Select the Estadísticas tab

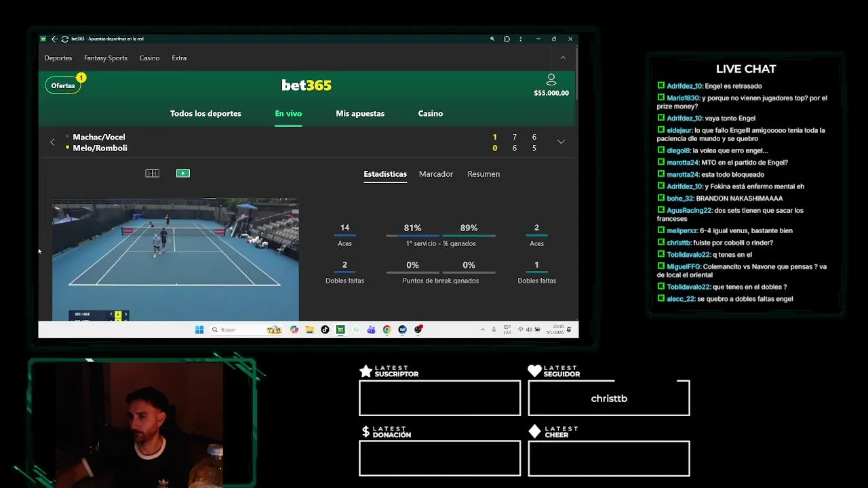(x=385, y=174)
